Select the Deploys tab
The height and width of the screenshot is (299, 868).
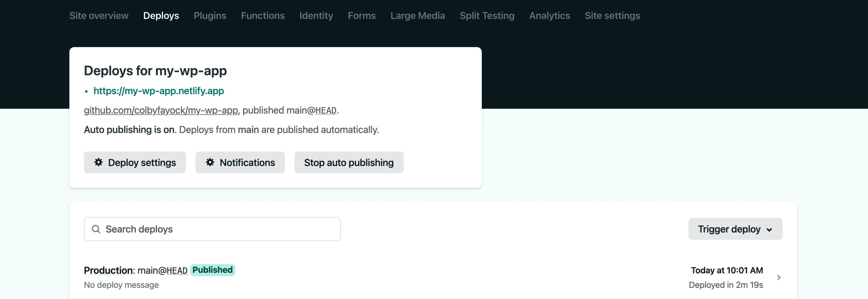[161, 16]
